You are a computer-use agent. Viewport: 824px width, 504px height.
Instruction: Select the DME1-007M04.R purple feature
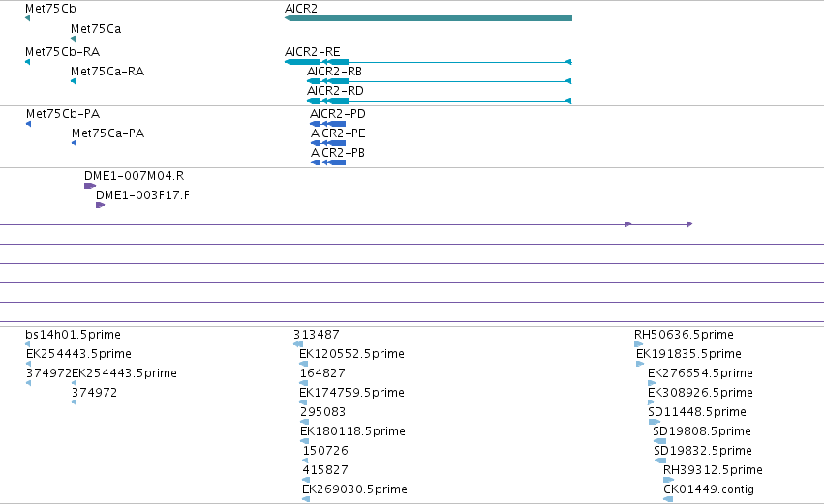click(90, 186)
